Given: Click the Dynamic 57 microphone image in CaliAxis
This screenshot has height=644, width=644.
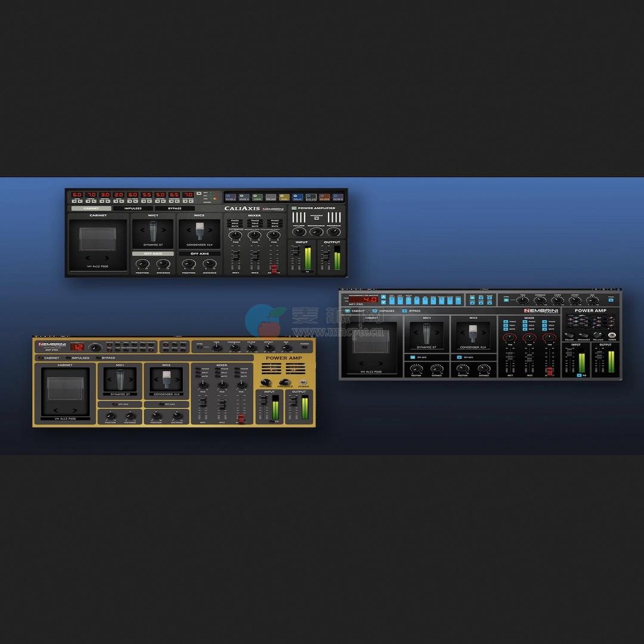Looking at the screenshot, I should (x=153, y=231).
